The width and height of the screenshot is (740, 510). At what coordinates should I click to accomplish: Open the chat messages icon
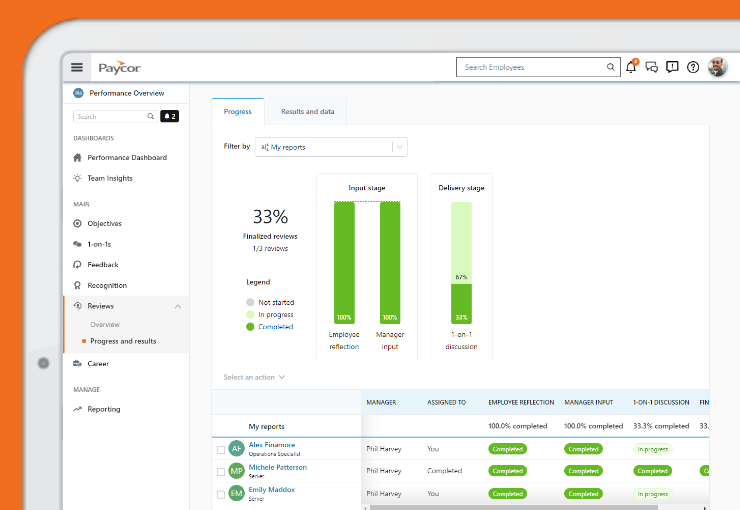[x=652, y=67]
